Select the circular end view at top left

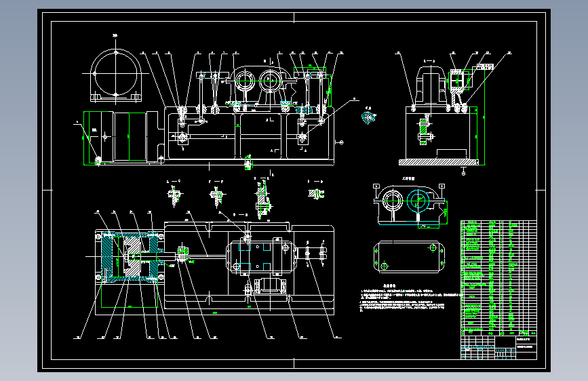116,75
